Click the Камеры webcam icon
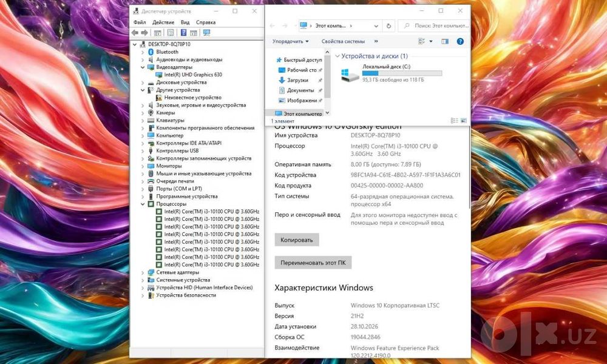This screenshot has width=607, height=364. click(151, 113)
